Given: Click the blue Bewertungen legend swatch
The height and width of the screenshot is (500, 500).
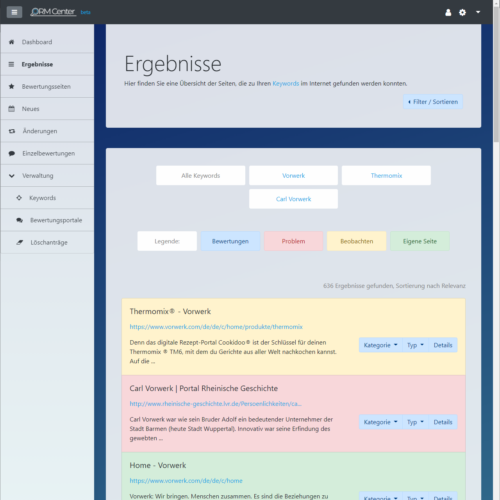Looking at the screenshot, I should pos(230,241).
